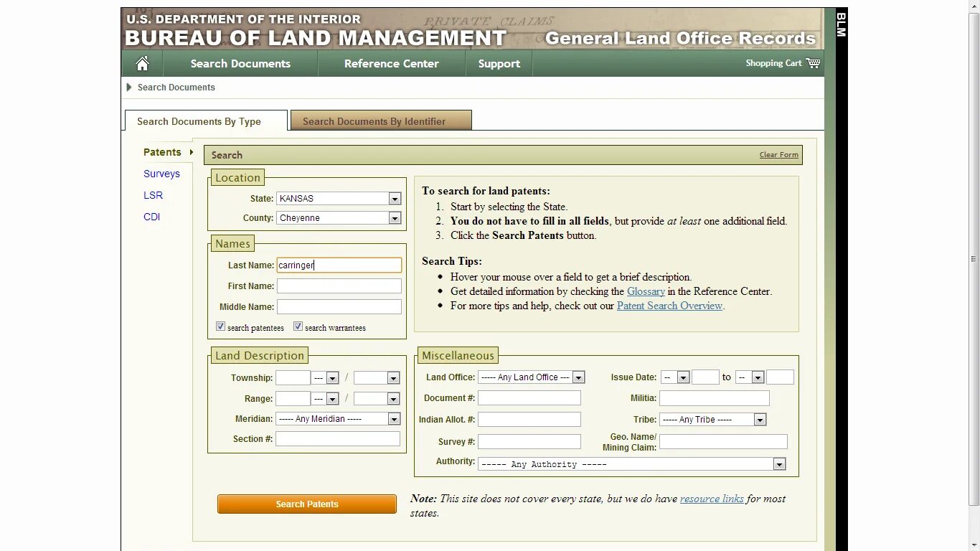Open the Township fraction dropdown

pyautogui.click(x=377, y=378)
